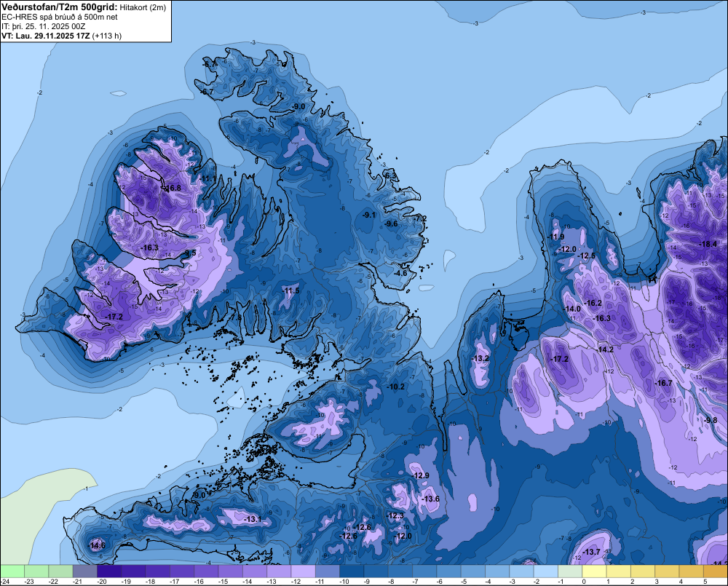Click the '-14.0' temperature value on the map
The image size is (728, 586).
pos(571,309)
